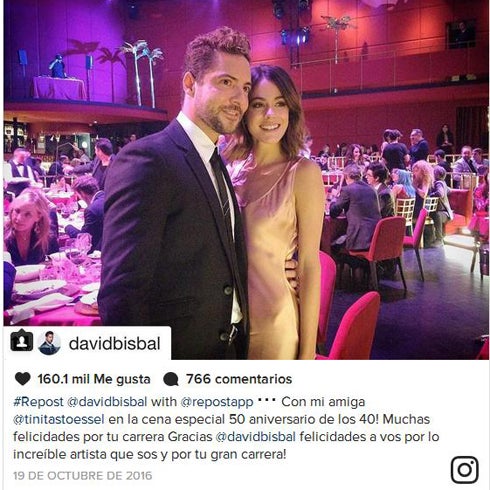Follow the first @davidbisbal mention in caption

click(x=107, y=402)
